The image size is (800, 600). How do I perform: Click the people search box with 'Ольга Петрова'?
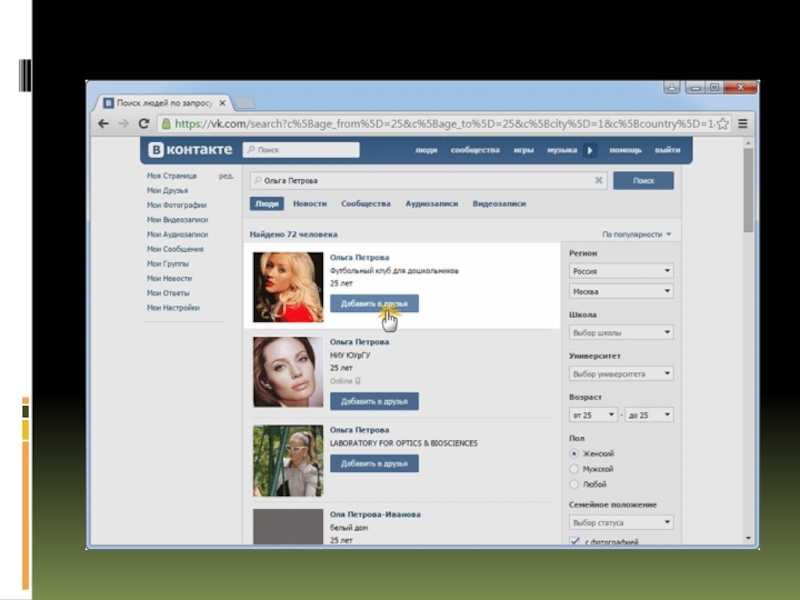click(x=429, y=180)
